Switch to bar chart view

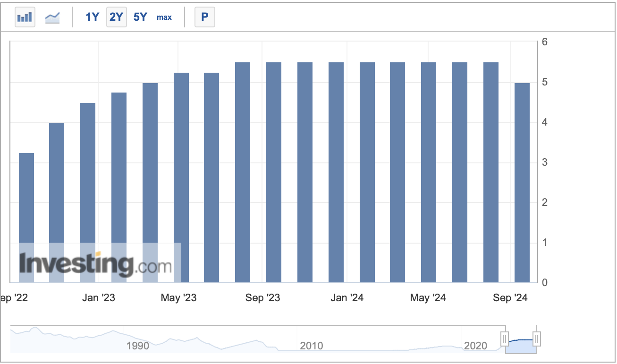coord(25,17)
